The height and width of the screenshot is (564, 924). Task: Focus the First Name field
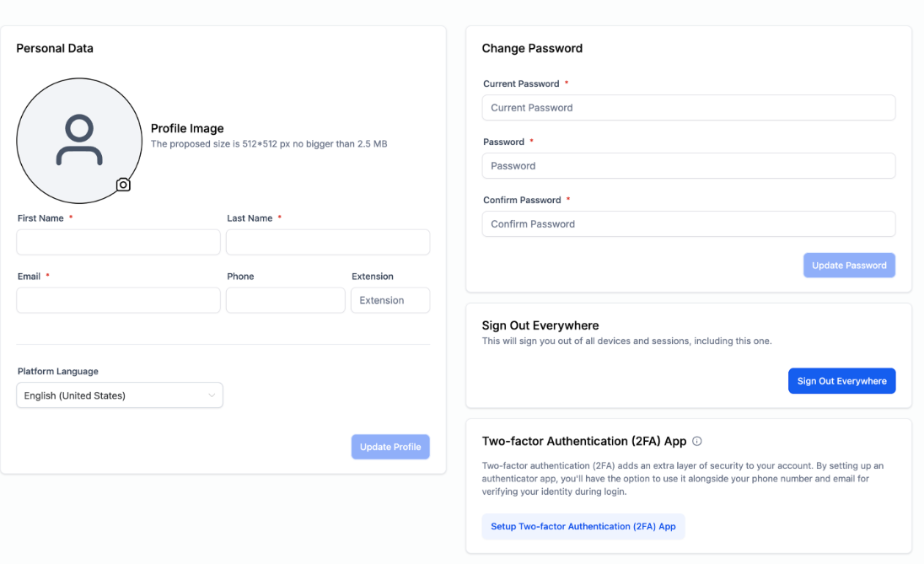pyautogui.click(x=118, y=242)
